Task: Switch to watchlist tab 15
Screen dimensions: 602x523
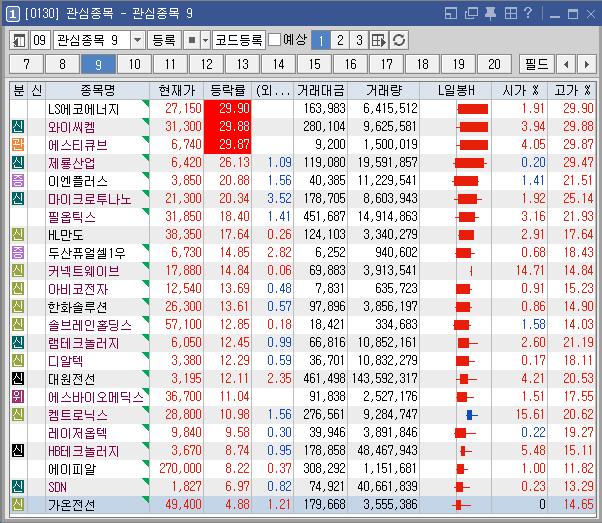Action: coord(314,64)
